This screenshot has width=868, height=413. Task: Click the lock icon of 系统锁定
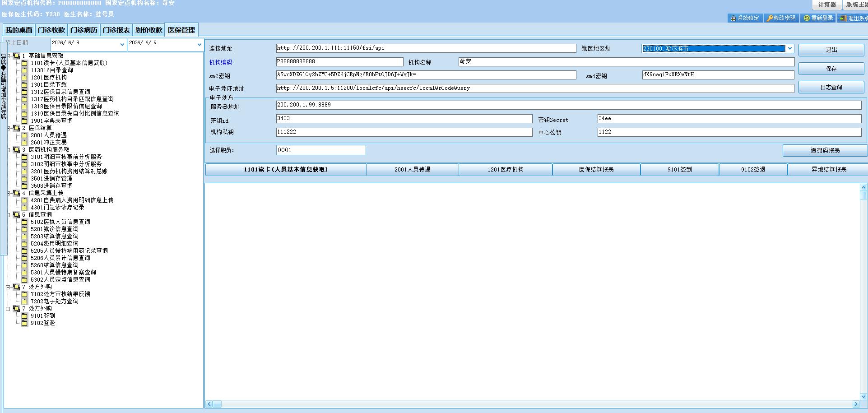[x=733, y=19]
